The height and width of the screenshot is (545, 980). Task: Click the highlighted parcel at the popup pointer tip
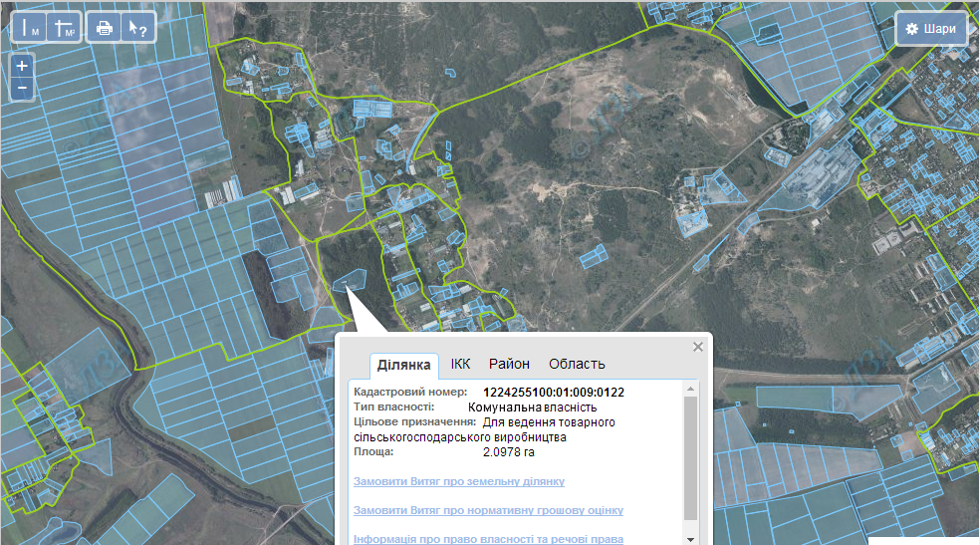[x=349, y=283]
